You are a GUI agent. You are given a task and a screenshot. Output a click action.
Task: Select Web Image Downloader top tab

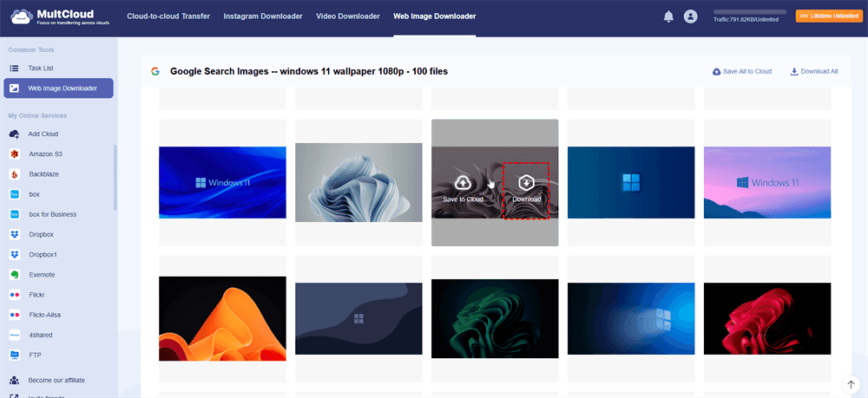point(435,16)
